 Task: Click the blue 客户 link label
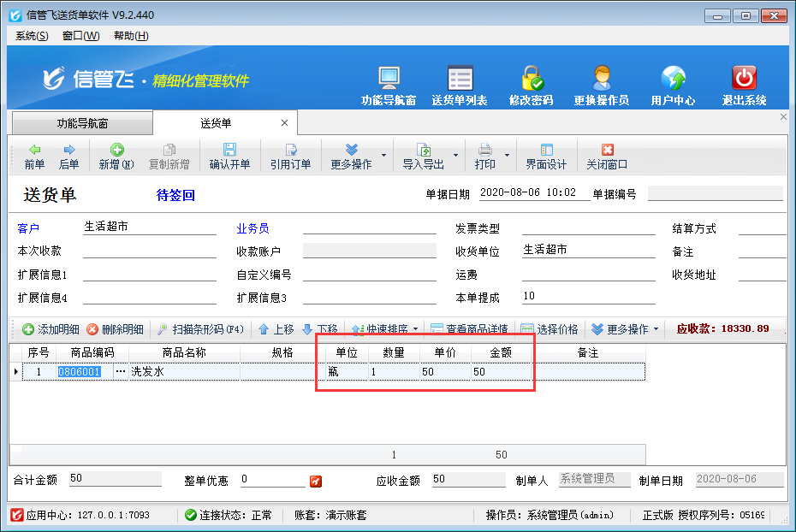(x=28, y=229)
